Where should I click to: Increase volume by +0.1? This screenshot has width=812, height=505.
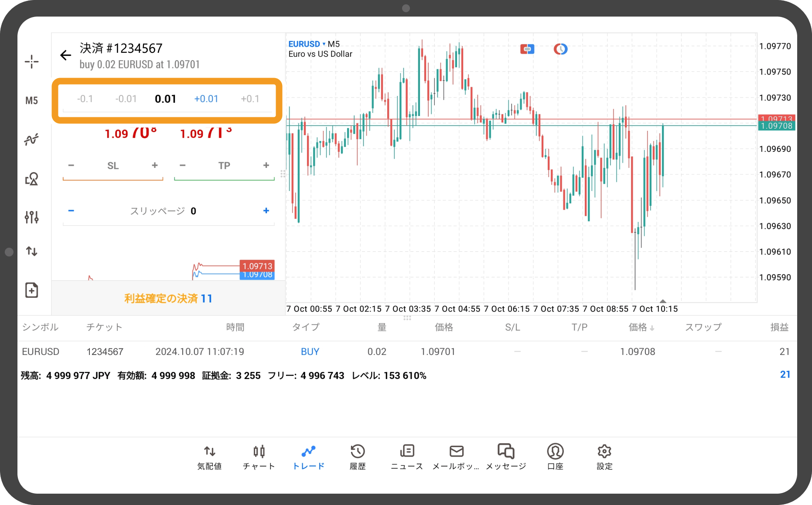250,99
